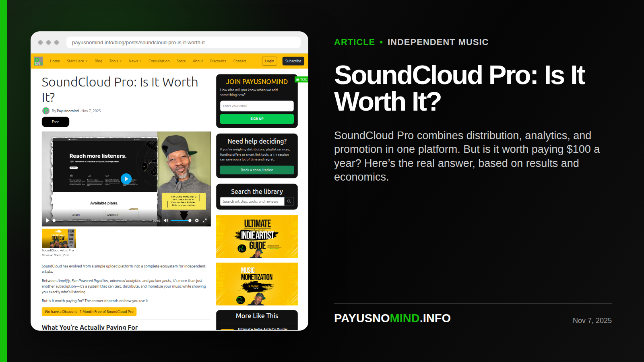Mute the video using the speaker icon
Viewport: 644px width, 362px height.
click(165, 220)
